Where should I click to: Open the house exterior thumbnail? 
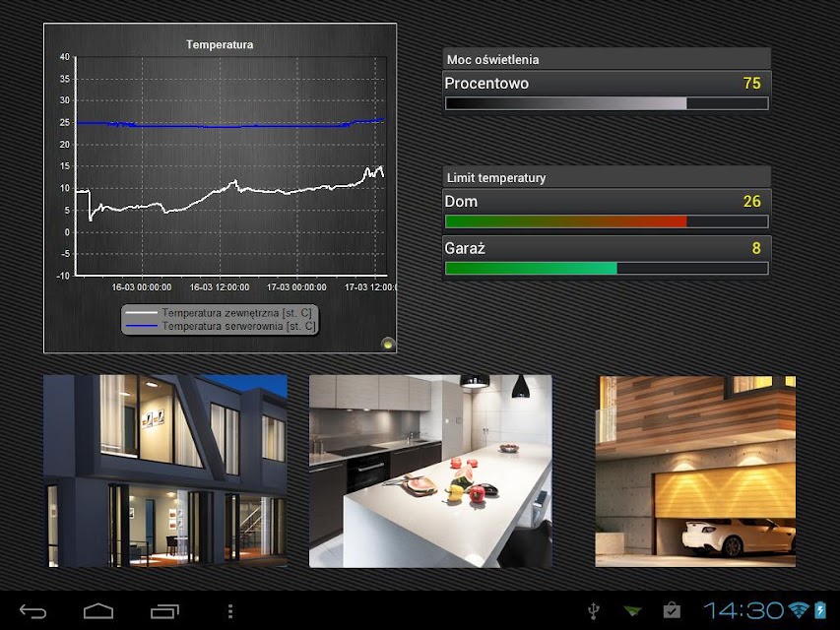[x=165, y=471]
